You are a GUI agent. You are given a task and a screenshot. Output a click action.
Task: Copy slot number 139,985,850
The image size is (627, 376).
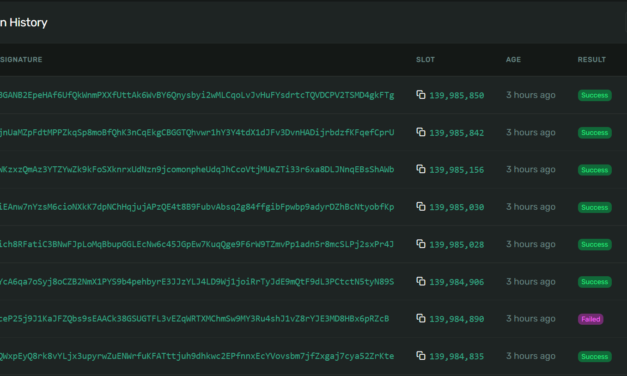pos(421,95)
